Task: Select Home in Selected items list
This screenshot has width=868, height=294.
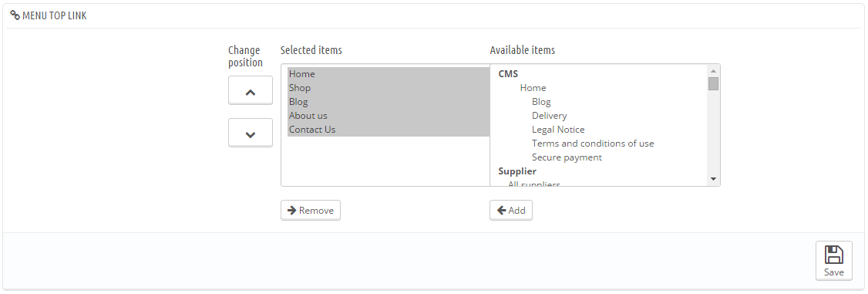Action: coord(389,74)
